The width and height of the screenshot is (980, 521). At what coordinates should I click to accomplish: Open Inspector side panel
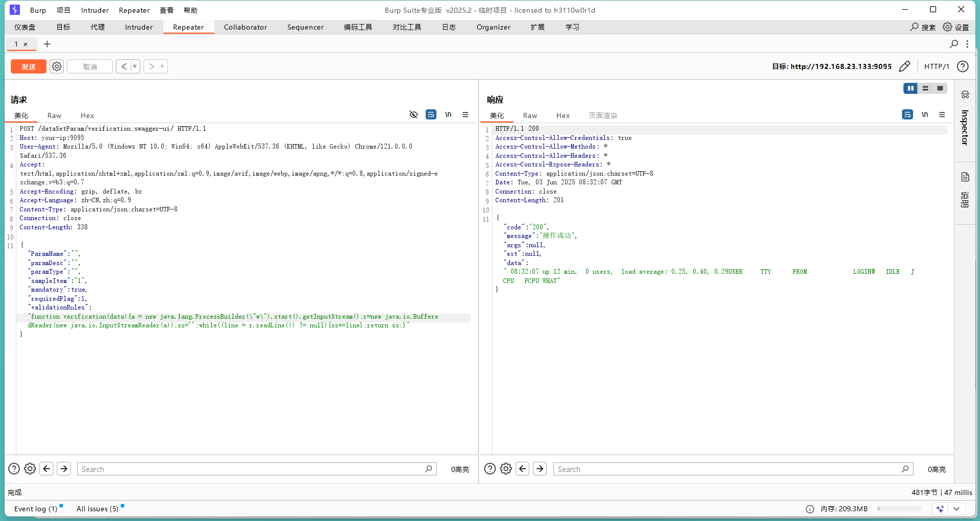coord(965,121)
